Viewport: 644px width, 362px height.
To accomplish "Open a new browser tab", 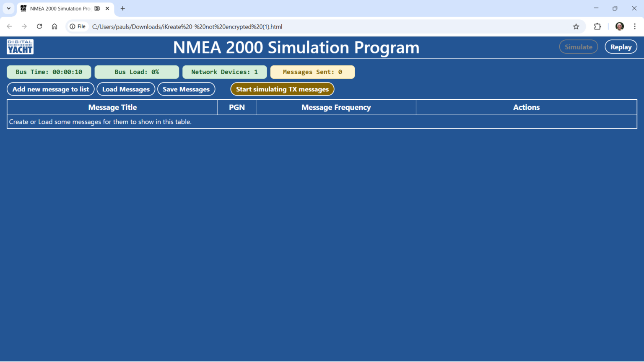I will [122, 8].
